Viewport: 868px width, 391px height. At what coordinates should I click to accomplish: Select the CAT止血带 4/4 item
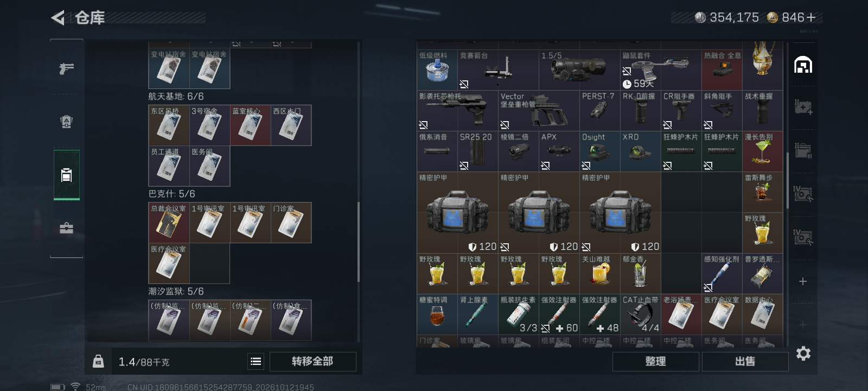640,314
